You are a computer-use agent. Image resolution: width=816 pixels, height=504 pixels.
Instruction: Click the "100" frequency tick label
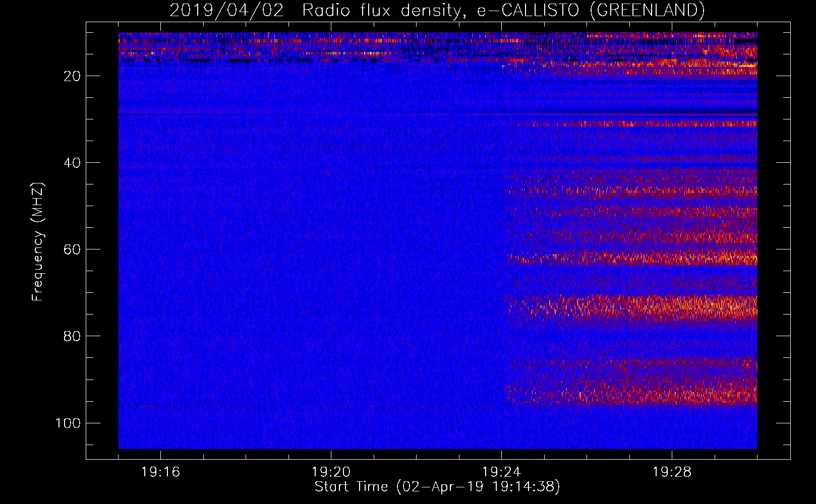68,423
